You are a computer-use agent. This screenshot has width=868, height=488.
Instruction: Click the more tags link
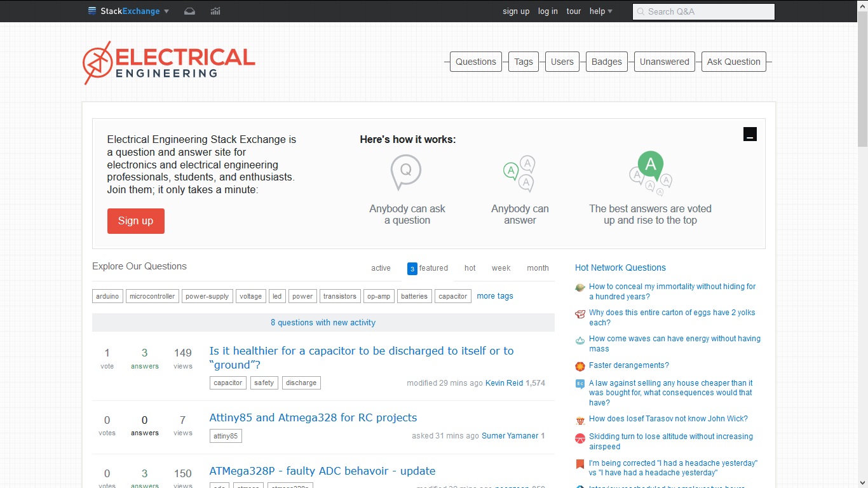495,296
